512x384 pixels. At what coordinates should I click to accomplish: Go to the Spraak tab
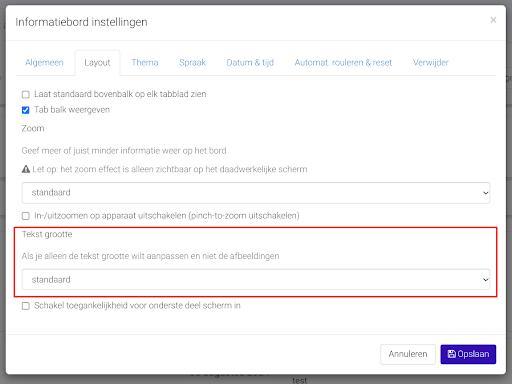point(192,63)
